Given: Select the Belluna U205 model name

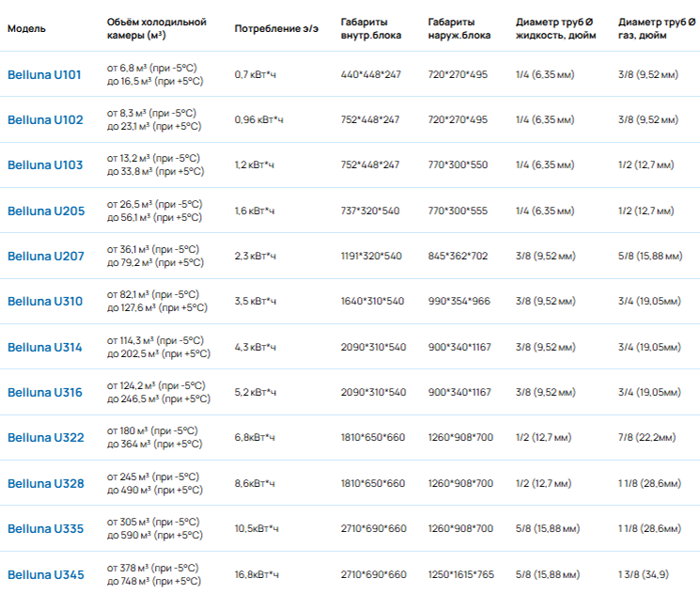Looking at the screenshot, I should click(x=46, y=211).
